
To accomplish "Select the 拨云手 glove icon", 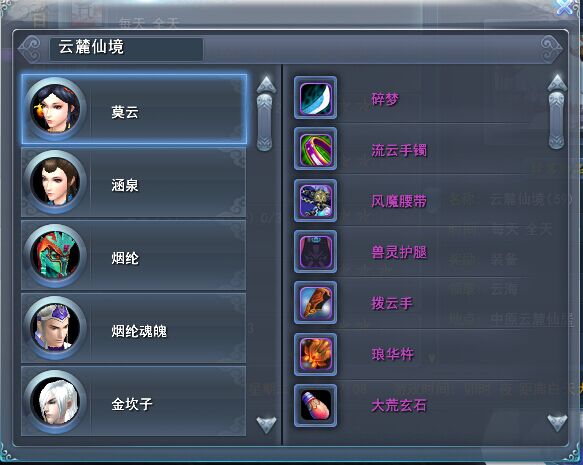I will coord(315,303).
